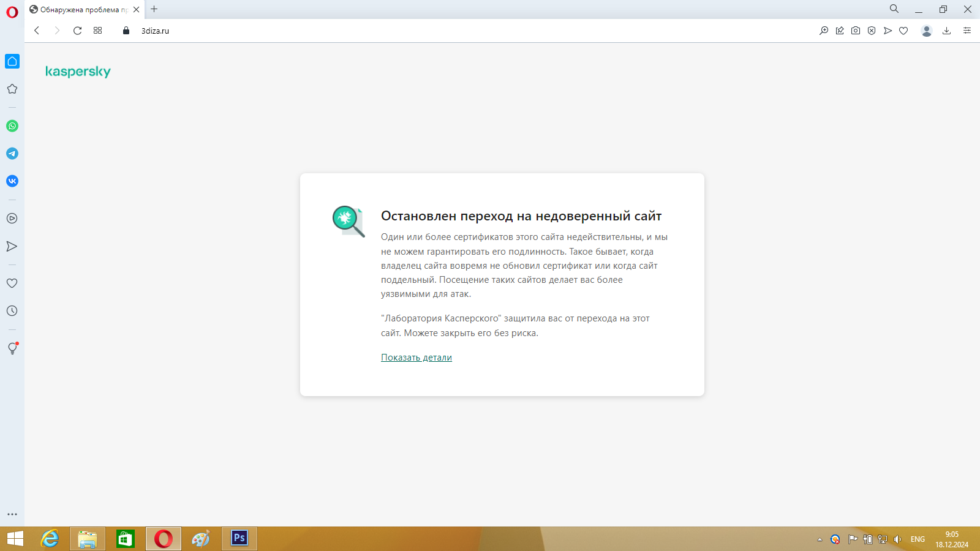The image size is (980, 551).
Task: Open sidebar Pinboards heart
Action: pos(12,283)
